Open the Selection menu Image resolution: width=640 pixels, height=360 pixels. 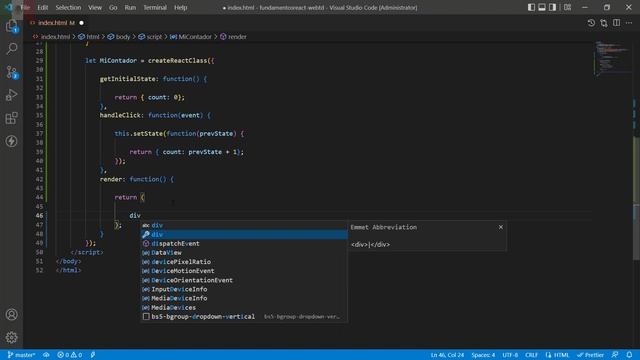pos(68,7)
